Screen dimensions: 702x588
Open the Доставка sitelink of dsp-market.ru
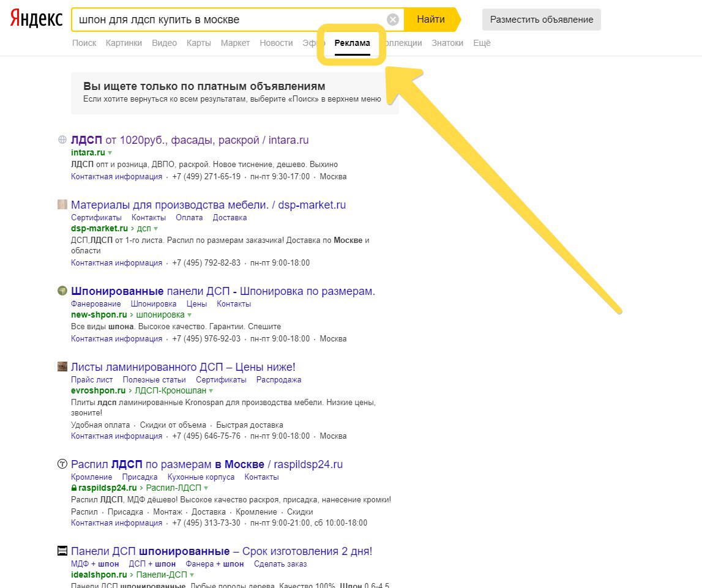tap(230, 217)
